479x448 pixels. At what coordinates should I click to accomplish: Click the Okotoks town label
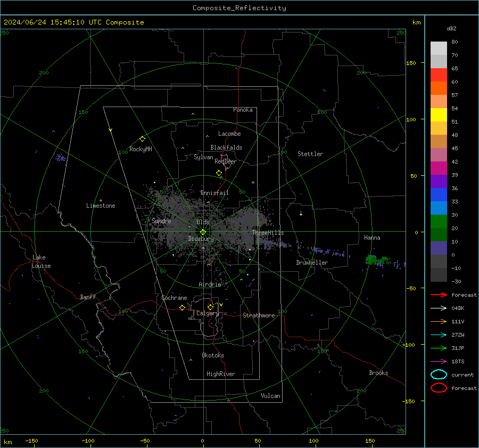coord(213,355)
